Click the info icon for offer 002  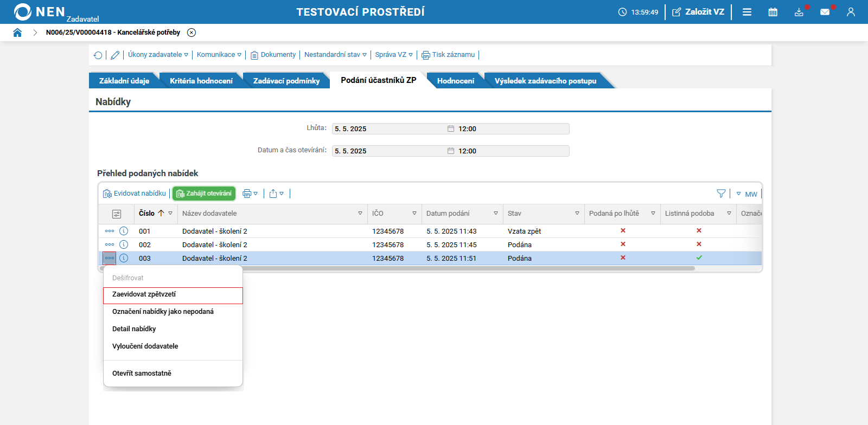(124, 244)
